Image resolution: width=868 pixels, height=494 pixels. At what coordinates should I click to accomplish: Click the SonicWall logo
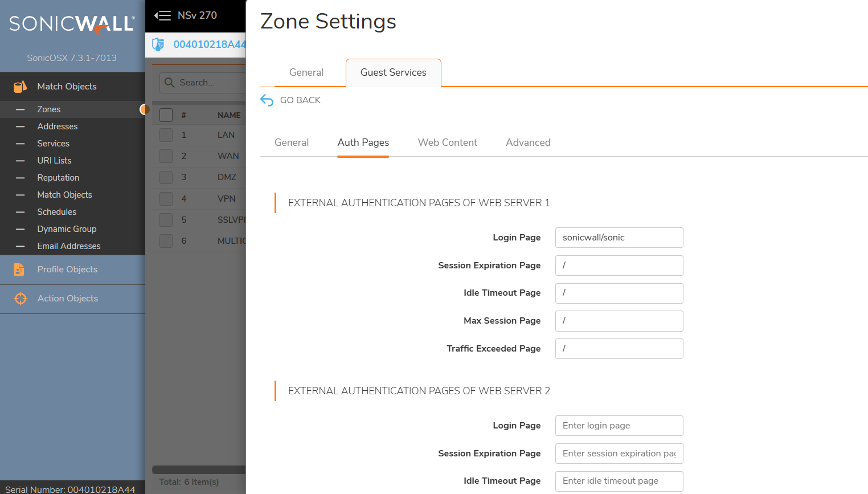click(72, 24)
